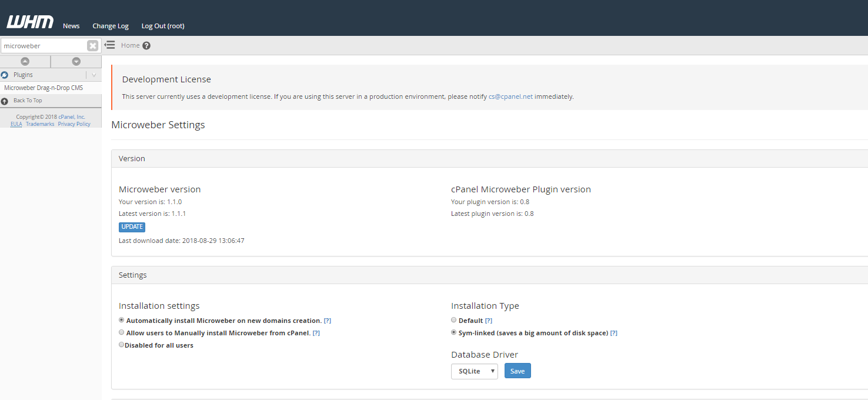
Task: Open help [?] for automatic install option
Action: (x=327, y=321)
